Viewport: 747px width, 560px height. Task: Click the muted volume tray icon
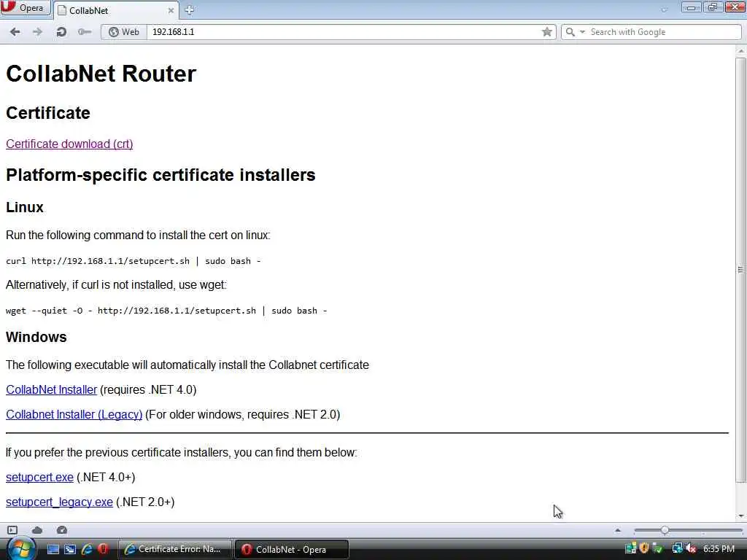click(x=692, y=548)
